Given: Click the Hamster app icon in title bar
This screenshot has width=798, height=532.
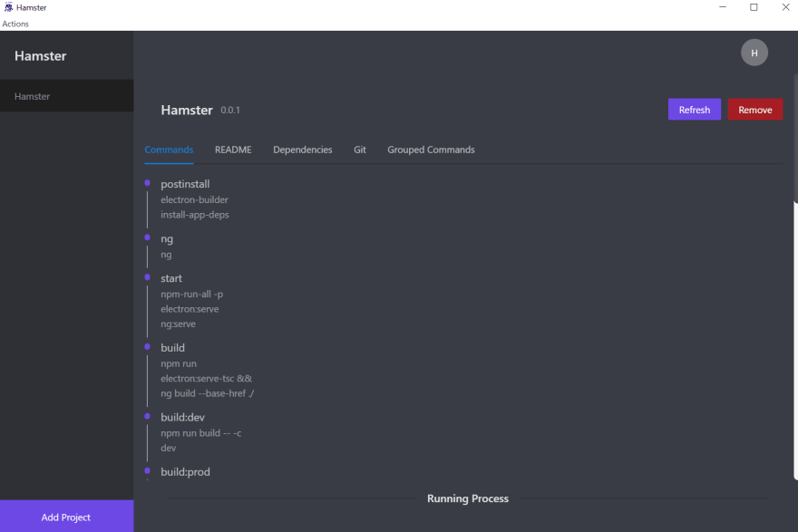Looking at the screenshot, I should click(8, 7).
